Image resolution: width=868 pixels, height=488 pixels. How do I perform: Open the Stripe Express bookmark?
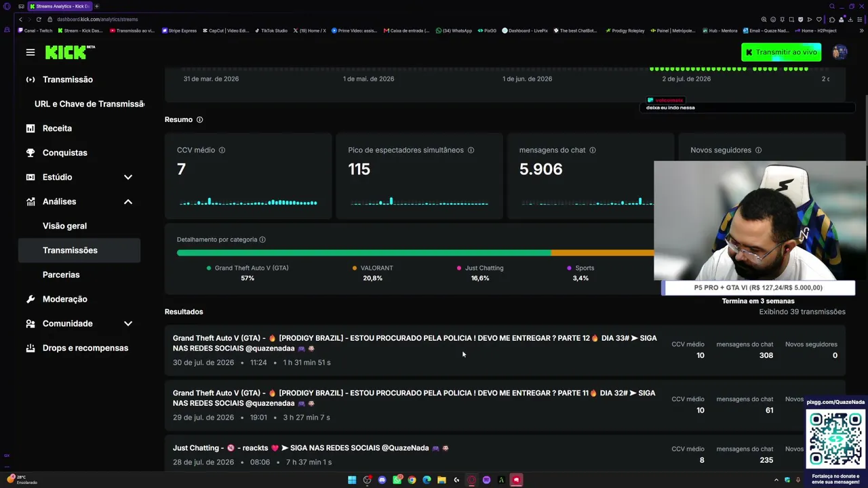click(180, 30)
